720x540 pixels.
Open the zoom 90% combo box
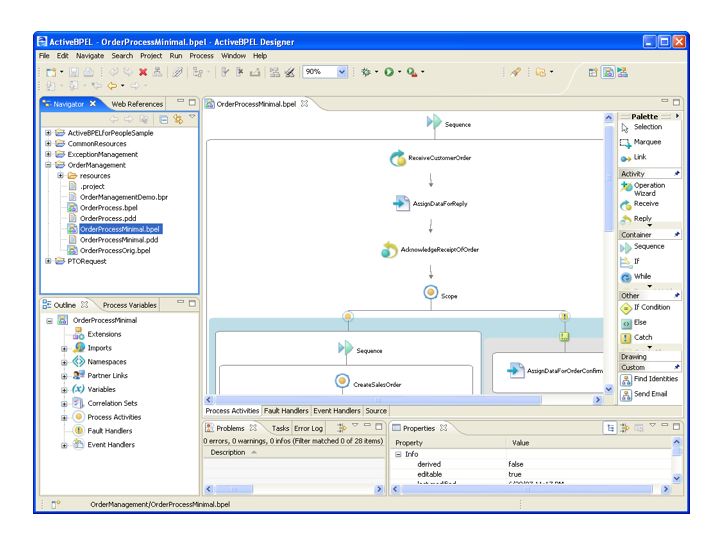(x=325, y=72)
